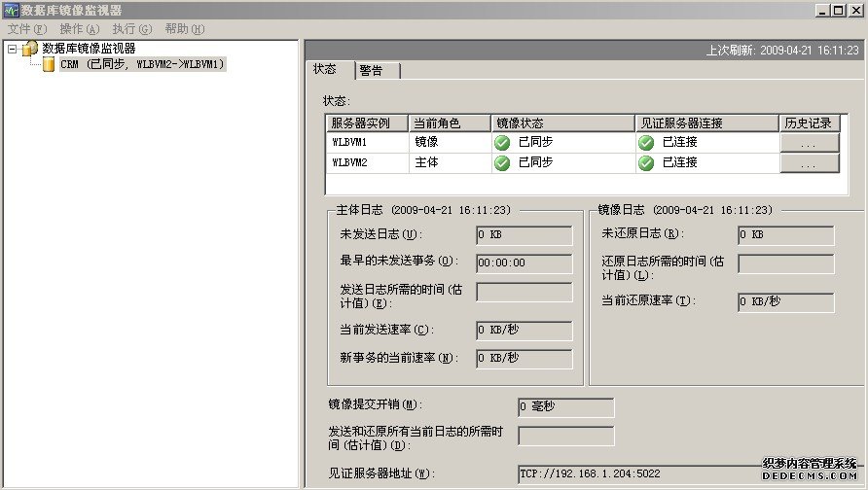The width and height of the screenshot is (868, 490).
Task: Open history record button for WLBVM2
Action: click(x=809, y=163)
